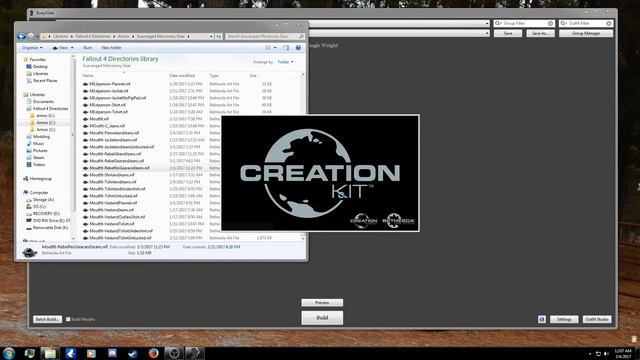640x360 pixels.
Task: Open the Views dropdown in Explorer toolbar
Action: click(x=63, y=48)
